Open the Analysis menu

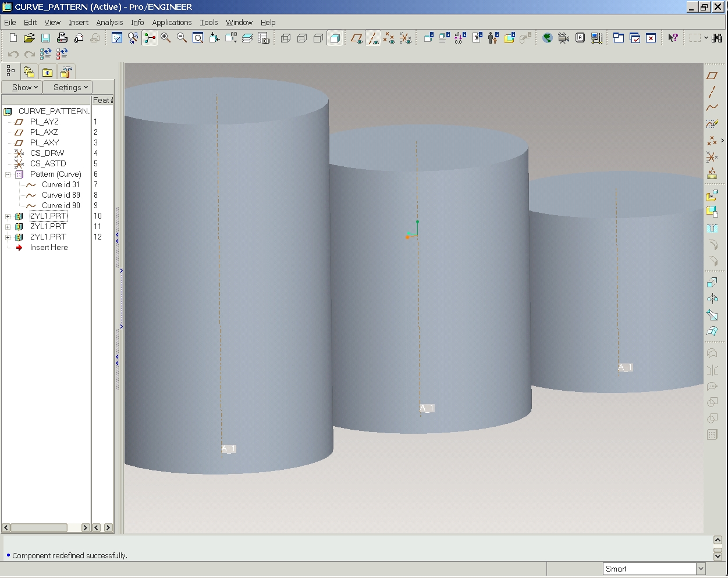[x=109, y=22]
